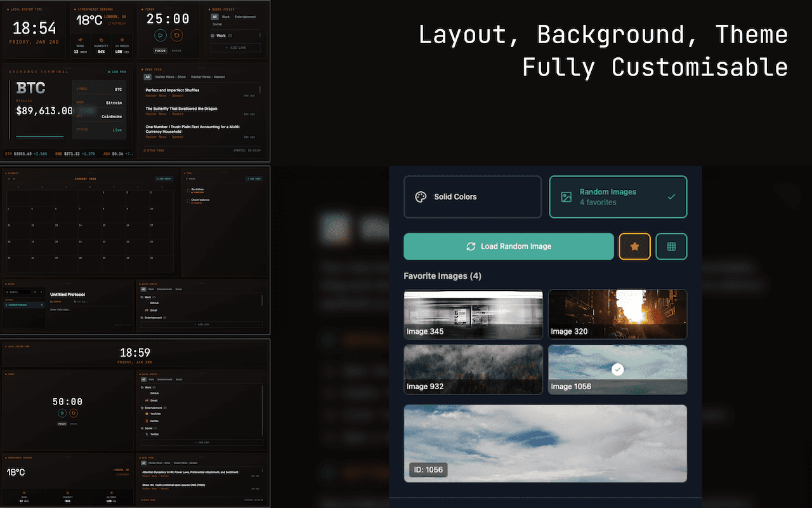Image resolution: width=812 pixels, height=508 pixels.
Task: Click the filter icon beside the notes search
Action: point(35,292)
